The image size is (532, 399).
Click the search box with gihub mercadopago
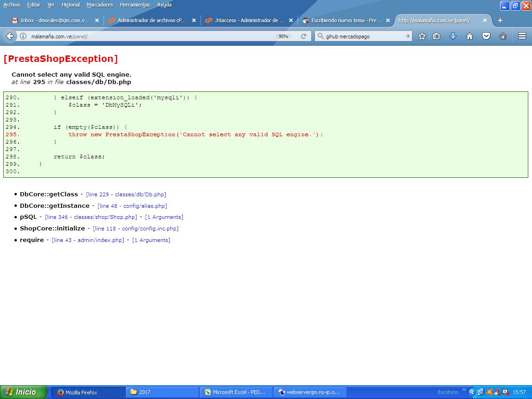coord(363,36)
